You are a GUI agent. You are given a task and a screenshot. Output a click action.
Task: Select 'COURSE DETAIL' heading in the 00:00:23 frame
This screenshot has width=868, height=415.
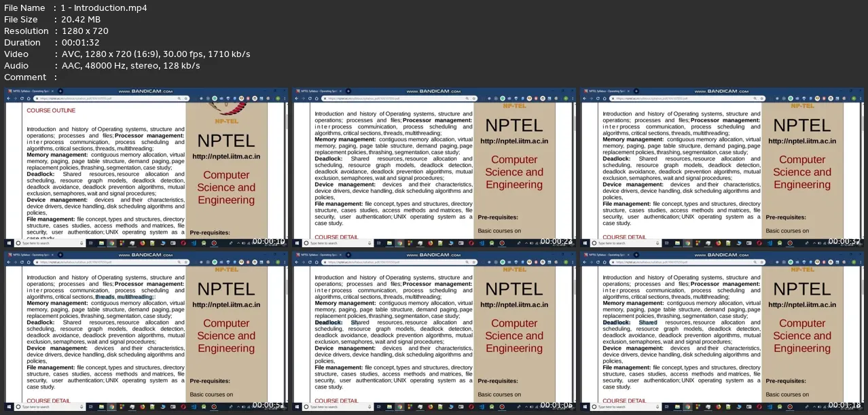tap(337, 238)
